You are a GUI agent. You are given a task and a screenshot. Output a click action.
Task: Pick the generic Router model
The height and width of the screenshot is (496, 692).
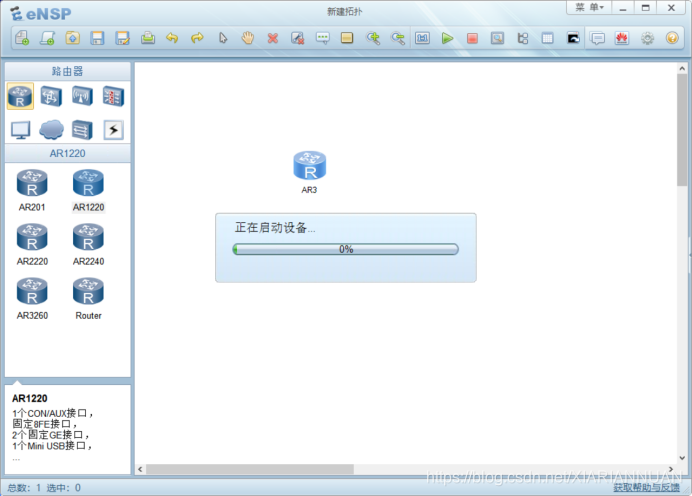(x=88, y=299)
